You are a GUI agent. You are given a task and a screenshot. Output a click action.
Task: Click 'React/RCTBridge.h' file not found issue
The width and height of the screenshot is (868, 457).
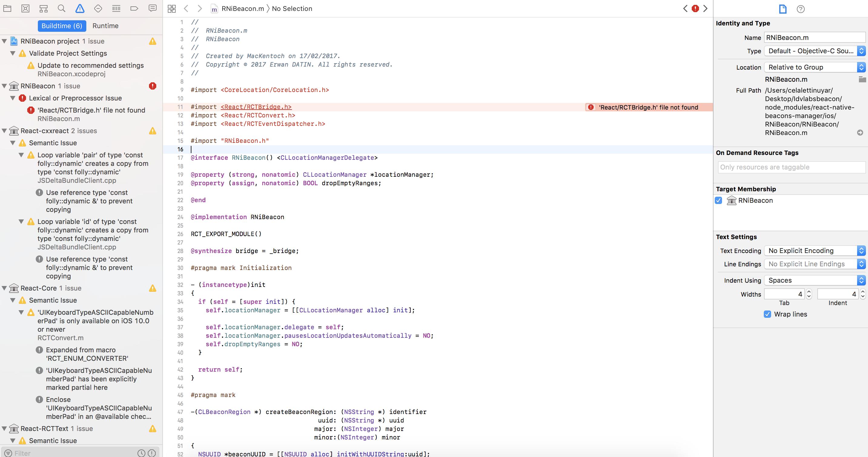pos(91,110)
